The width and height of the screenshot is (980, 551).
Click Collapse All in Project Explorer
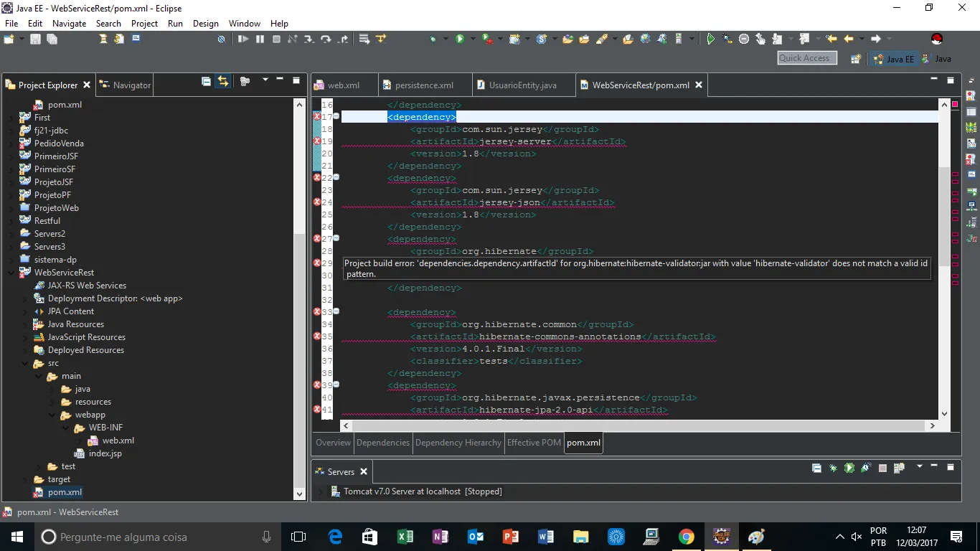[206, 82]
